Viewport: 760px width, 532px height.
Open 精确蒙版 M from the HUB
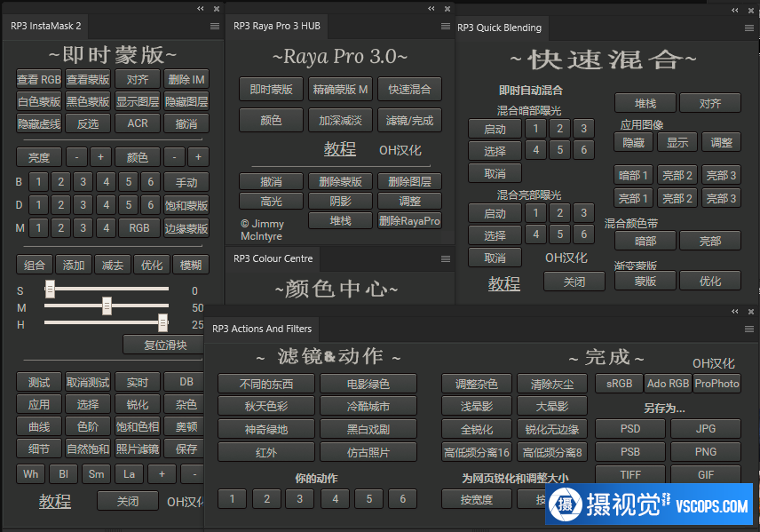340,89
